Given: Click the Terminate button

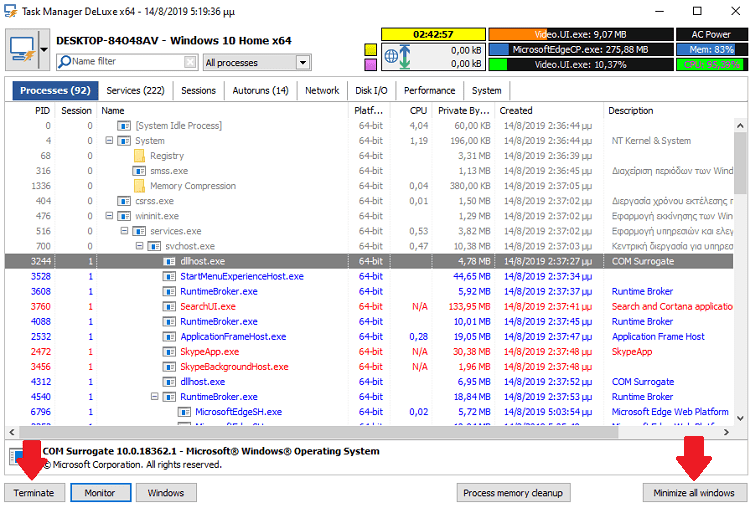Looking at the screenshot, I should 34,493.
